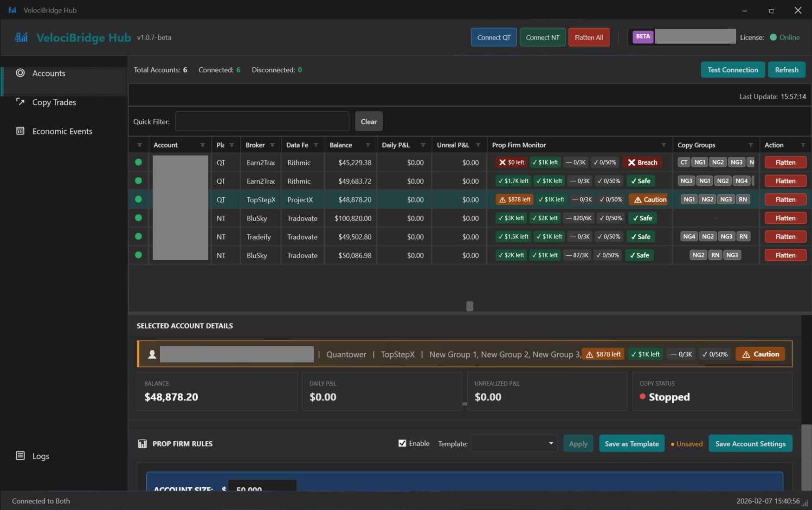
Task: Open the Copy Groups column filter
Action: (x=751, y=144)
